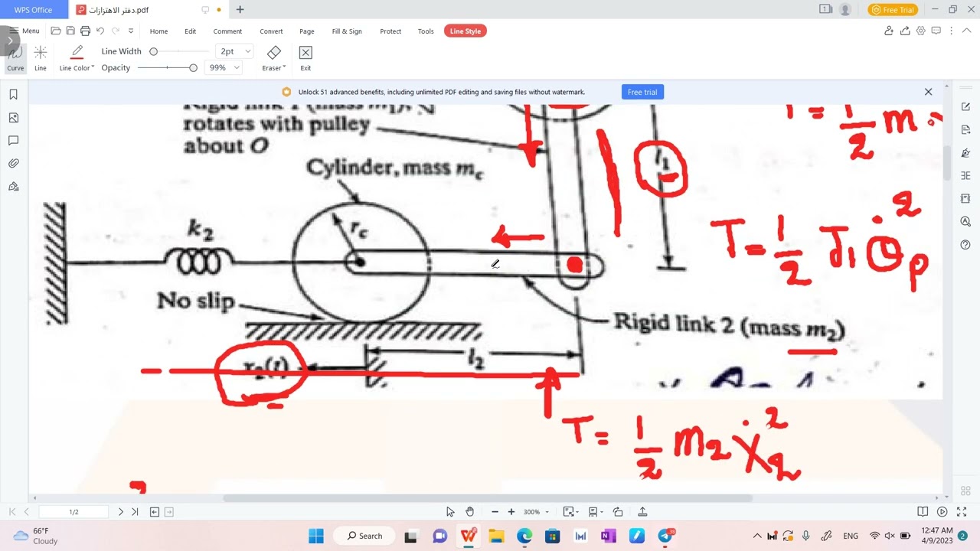Switch to the Fill & Sign tab
The width and height of the screenshot is (980, 551).
tap(347, 31)
